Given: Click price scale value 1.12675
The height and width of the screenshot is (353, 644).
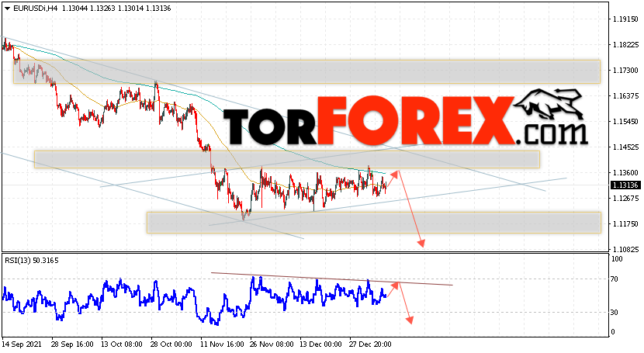Looking at the screenshot, I should 625,199.
